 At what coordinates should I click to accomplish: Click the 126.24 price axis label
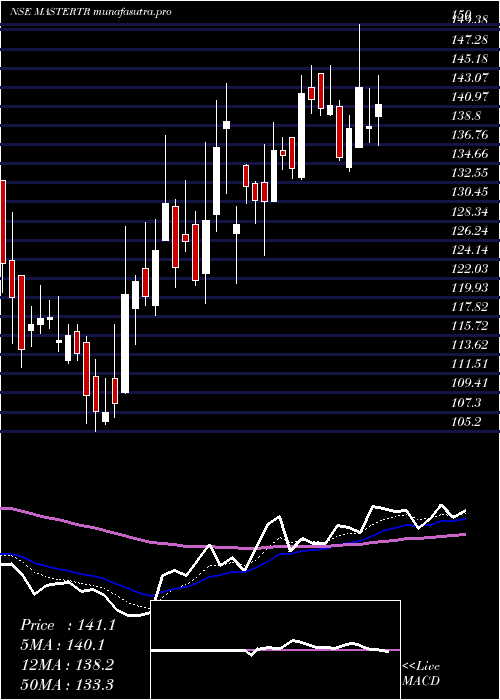coord(471,231)
